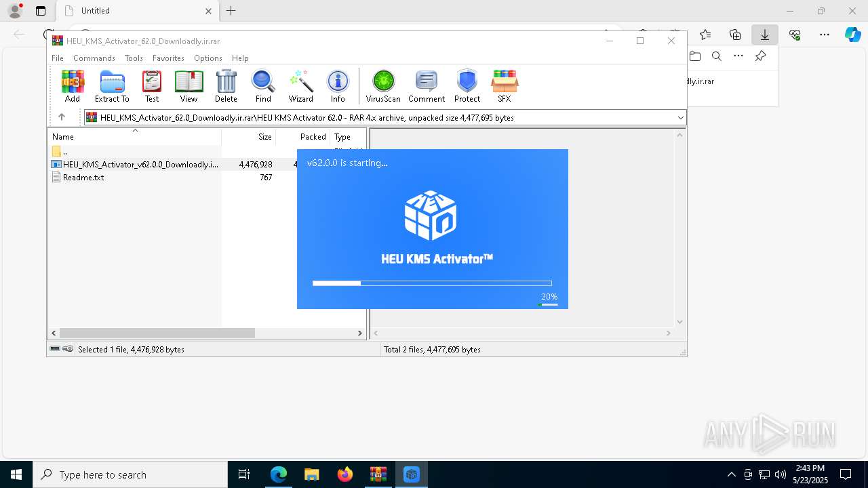Open the View file tool
868x488 pixels.
coord(189,86)
